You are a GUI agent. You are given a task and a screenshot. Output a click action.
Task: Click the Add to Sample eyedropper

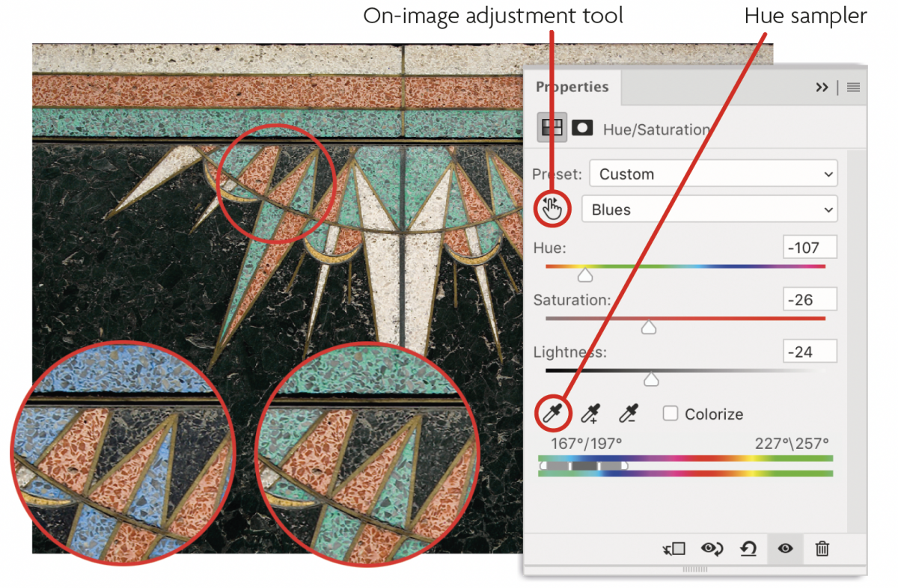[591, 414]
